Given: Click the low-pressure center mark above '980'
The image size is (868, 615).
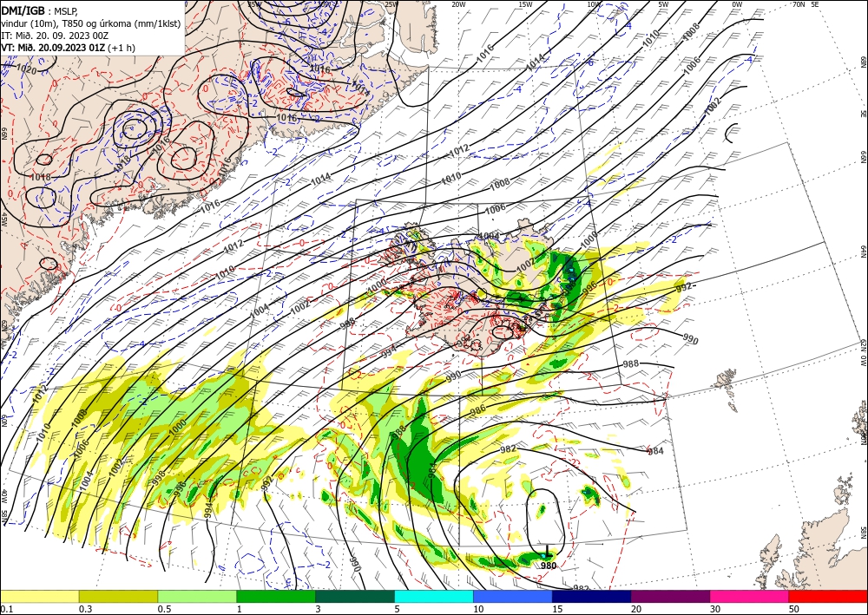Looking at the screenshot, I should 547,553.
